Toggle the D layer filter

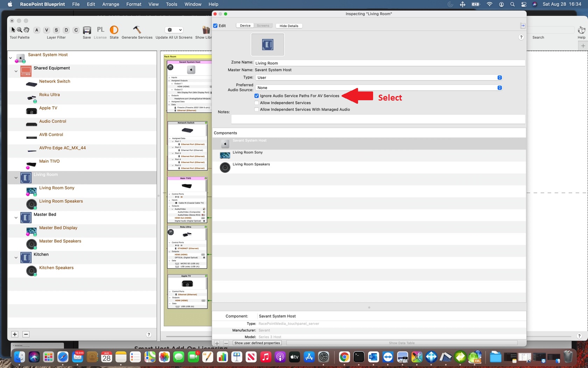point(66,30)
